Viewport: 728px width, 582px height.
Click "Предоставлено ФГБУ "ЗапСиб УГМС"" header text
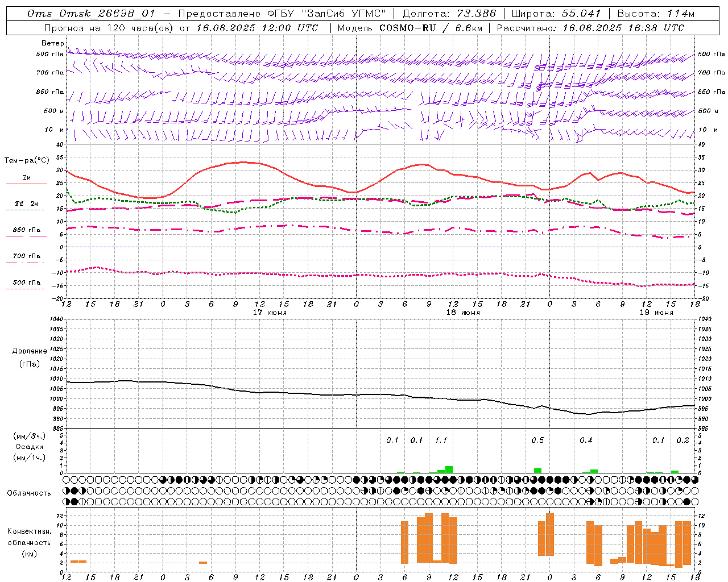(x=282, y=14)
